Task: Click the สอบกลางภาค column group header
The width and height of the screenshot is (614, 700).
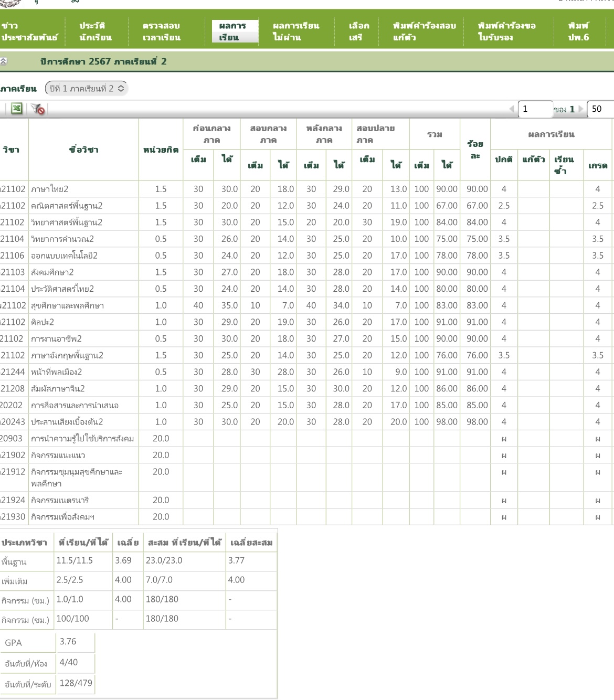Action: point(268,134)
